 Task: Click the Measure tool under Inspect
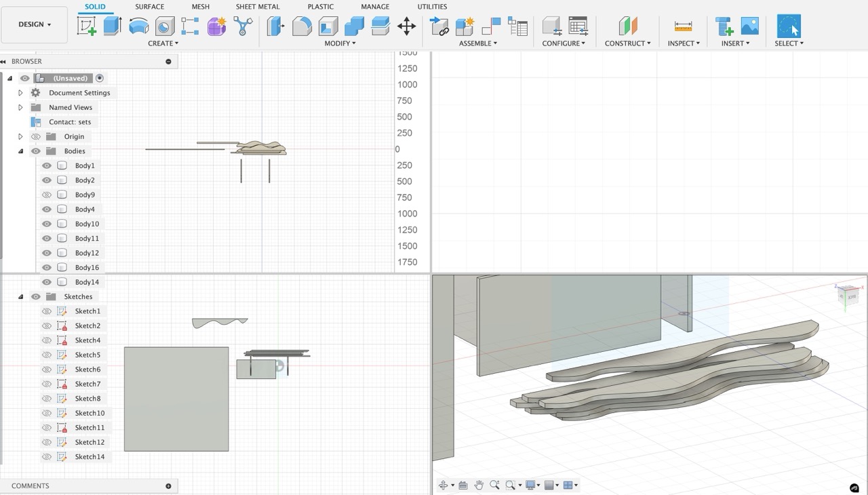tap(683, 26)
